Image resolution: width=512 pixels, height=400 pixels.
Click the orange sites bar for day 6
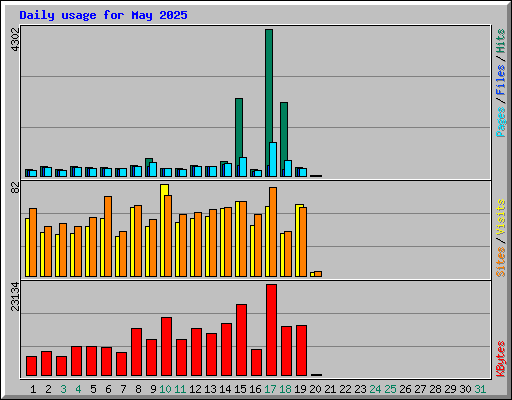(x=108, y=236)
